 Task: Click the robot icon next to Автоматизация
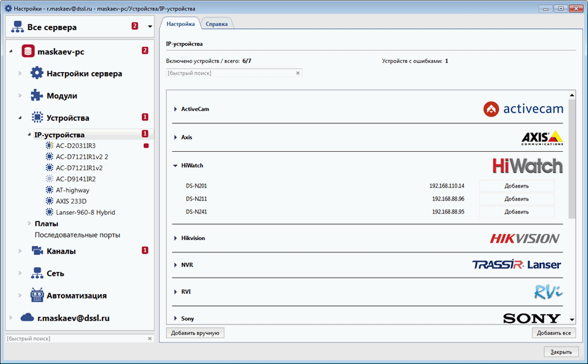(x=37, y=296)
